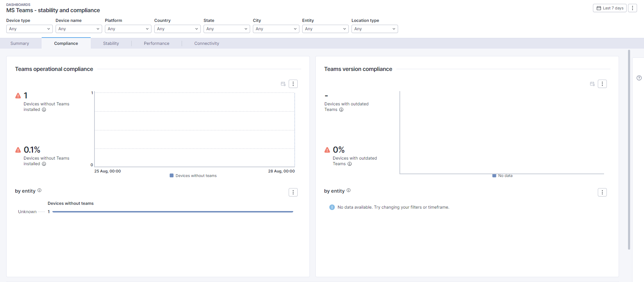644x282 pixels.
Task: Click info icon beside 0% devices with outdated Teams
Action: [350, 164]
